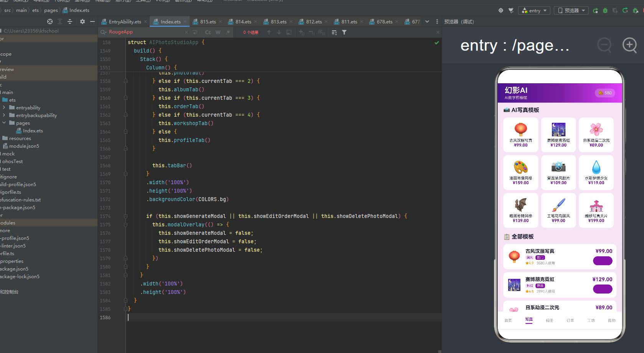Select the 水彩梦境少女 template card
Screen dimensions: 644x353
tap(596, 172)
